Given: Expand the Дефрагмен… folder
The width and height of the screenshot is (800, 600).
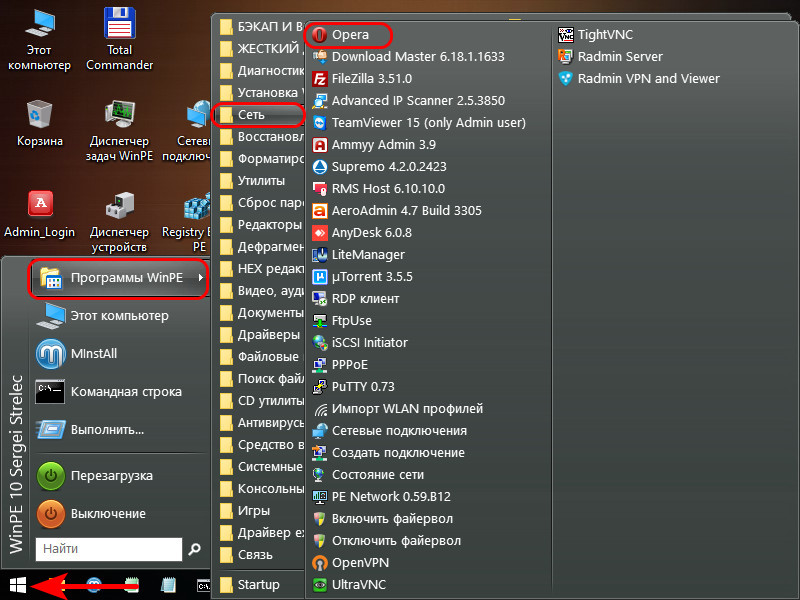Looking at the screenshot, I should click(x=259, y=246).
